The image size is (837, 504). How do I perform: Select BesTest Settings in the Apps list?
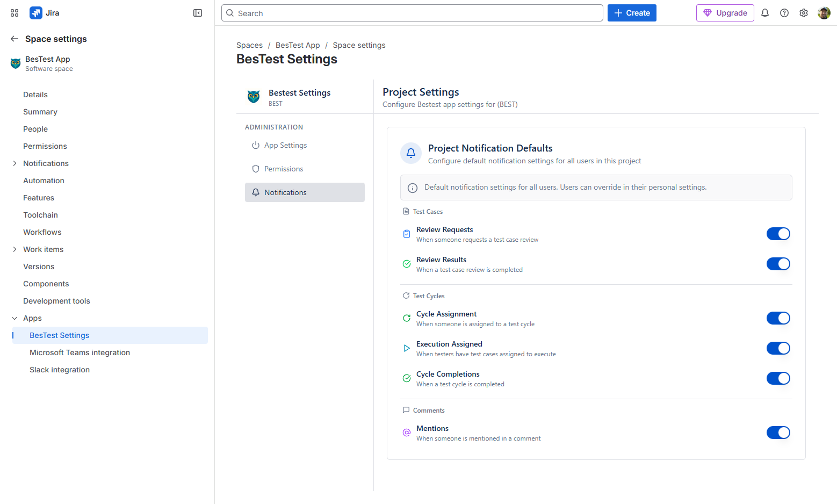pos(110,335)
